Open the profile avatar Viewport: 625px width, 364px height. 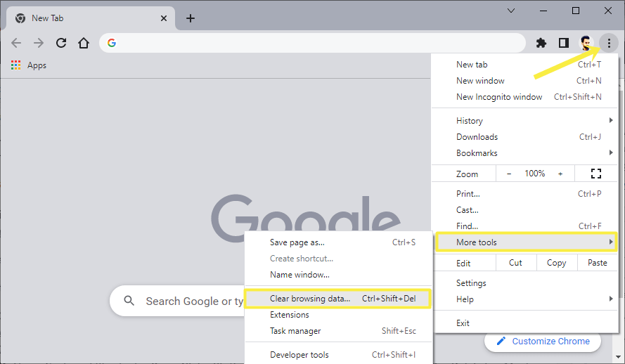click(x=586, y=43)
